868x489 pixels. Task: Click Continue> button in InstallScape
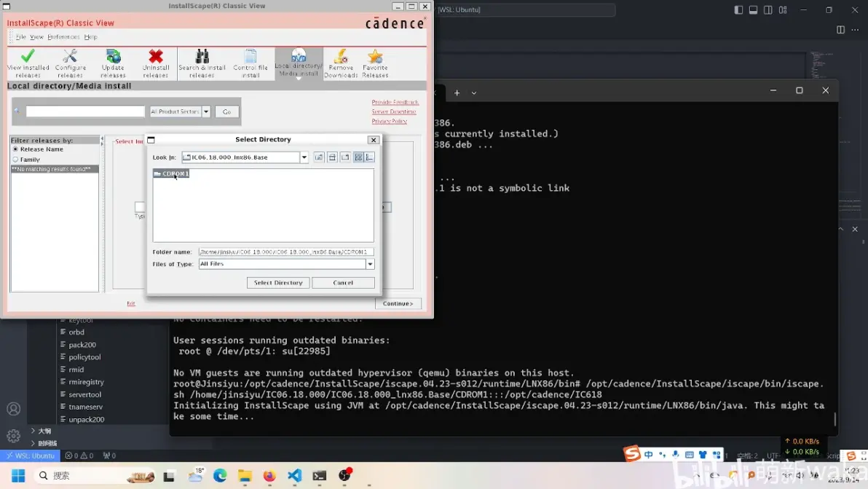coord(398,303)
